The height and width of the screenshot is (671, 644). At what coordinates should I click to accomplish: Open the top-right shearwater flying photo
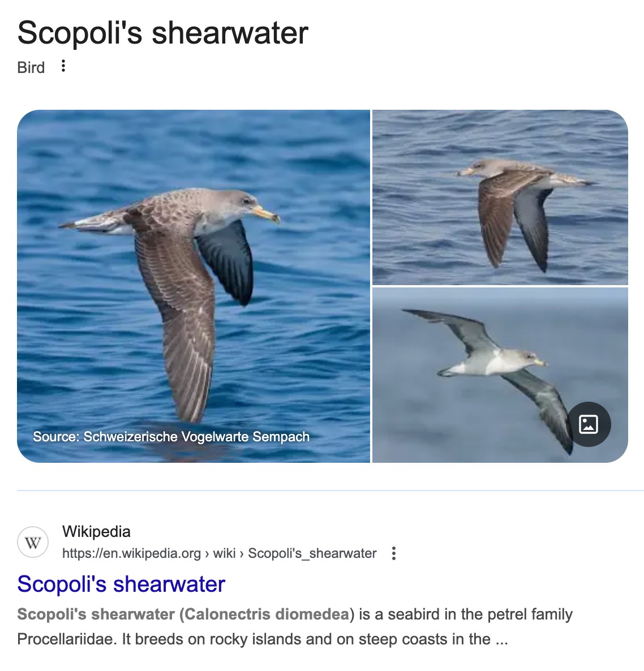(500, 197)
